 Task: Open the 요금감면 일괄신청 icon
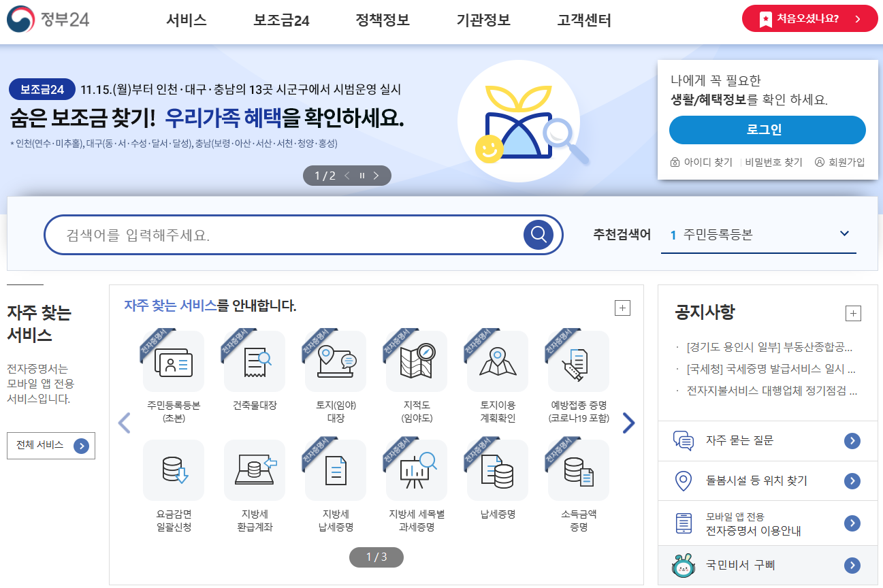click(173, 470)
